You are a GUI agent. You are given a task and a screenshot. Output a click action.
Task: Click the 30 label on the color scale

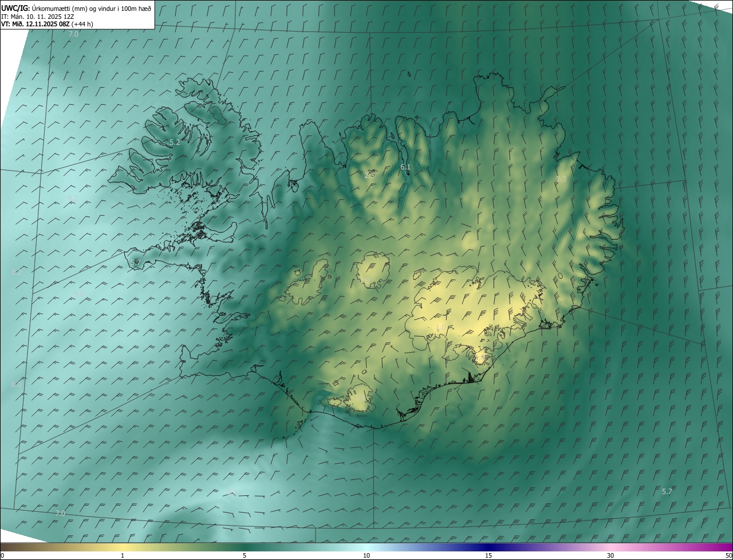[x=610, y=555]
